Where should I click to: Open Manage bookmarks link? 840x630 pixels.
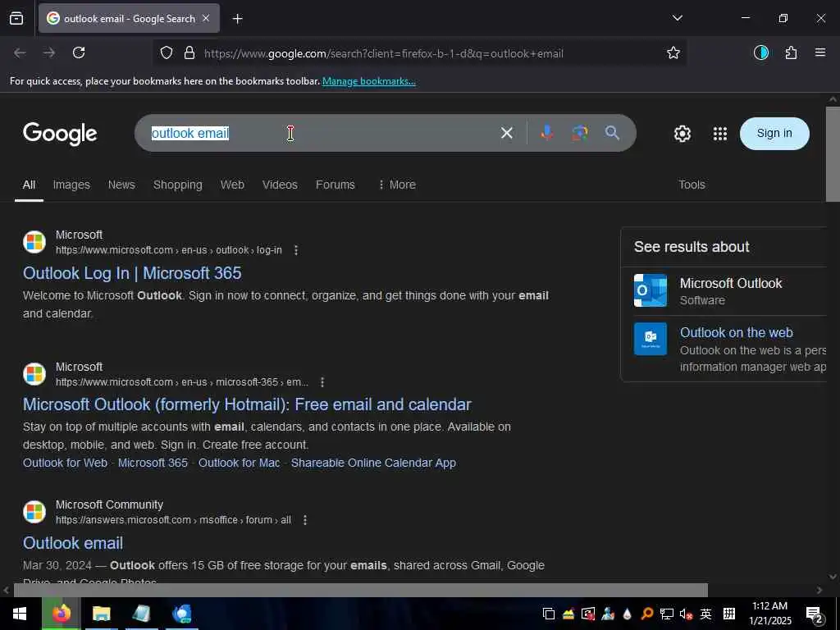tap(368, 81)
